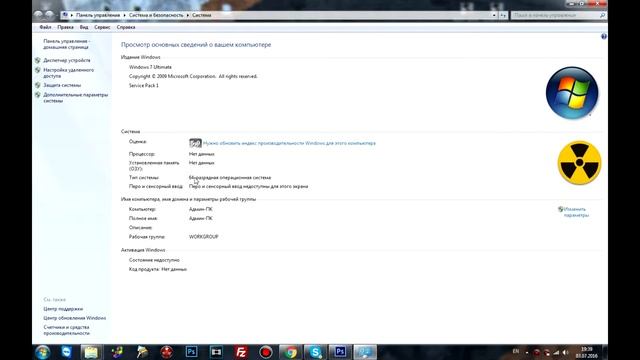Screen dimensions: 640x360
Task: Open Центр обновления Windows link
Action: (x=75, y=318)
